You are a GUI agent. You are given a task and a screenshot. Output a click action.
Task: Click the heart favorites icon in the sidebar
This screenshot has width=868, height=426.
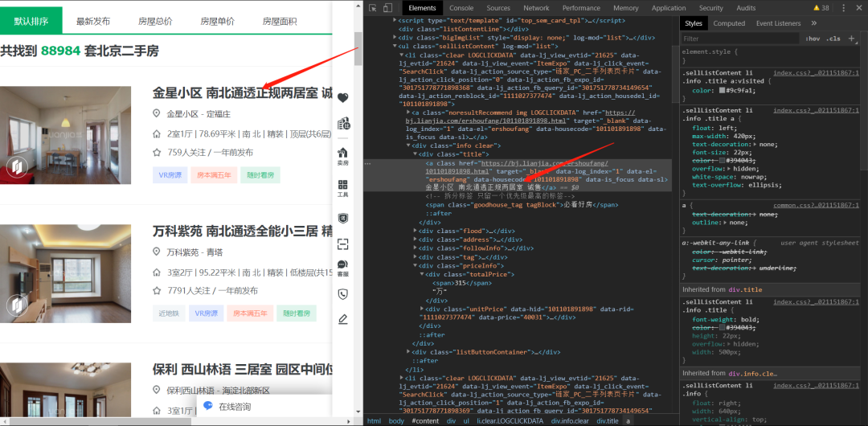tap(342, 97)
